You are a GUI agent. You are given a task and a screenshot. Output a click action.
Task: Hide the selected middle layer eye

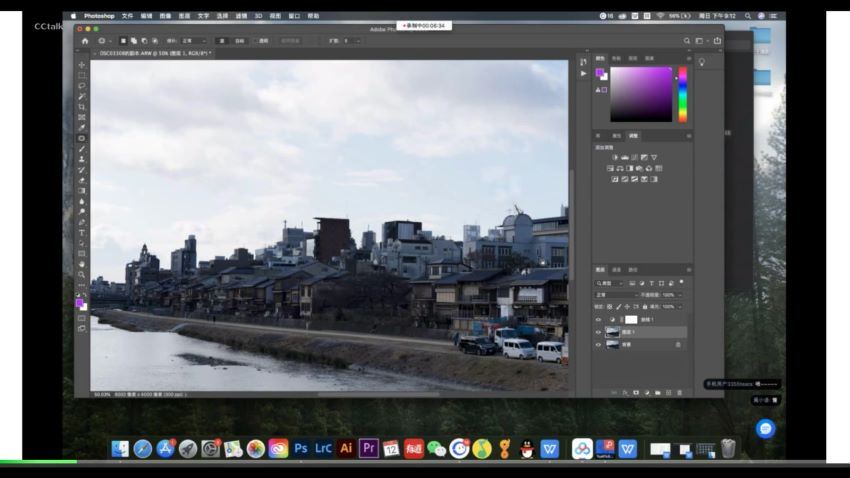tap(598, 332)
